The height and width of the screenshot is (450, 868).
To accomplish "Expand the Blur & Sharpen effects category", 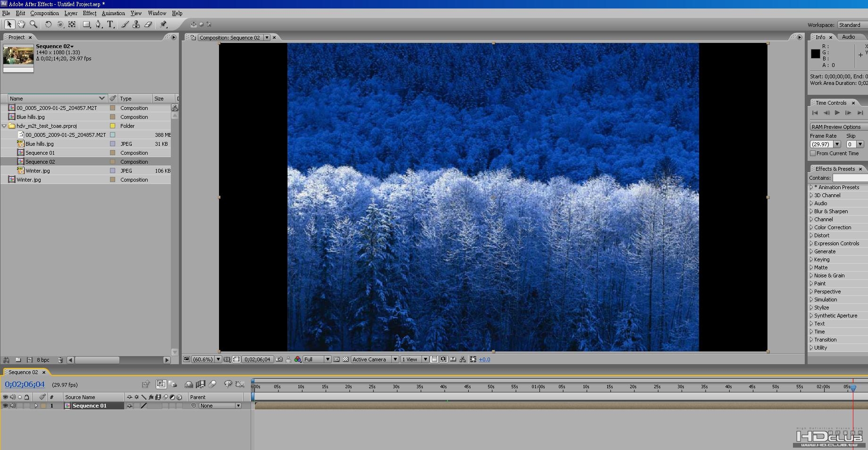I will click(x=811, y=211).
